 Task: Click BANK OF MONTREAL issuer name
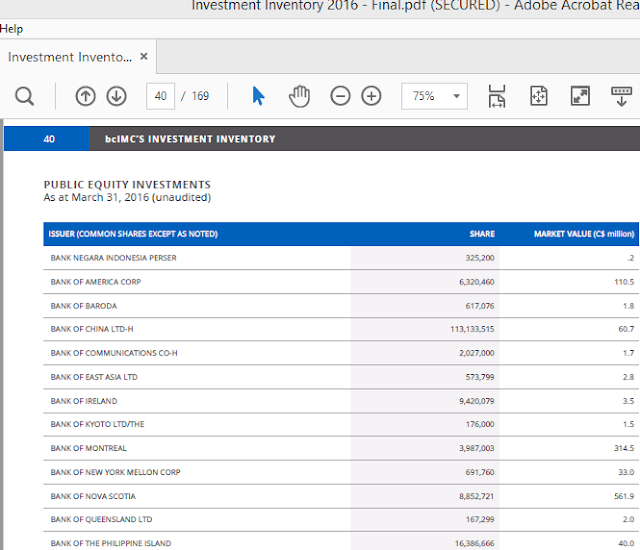[89, 448]
